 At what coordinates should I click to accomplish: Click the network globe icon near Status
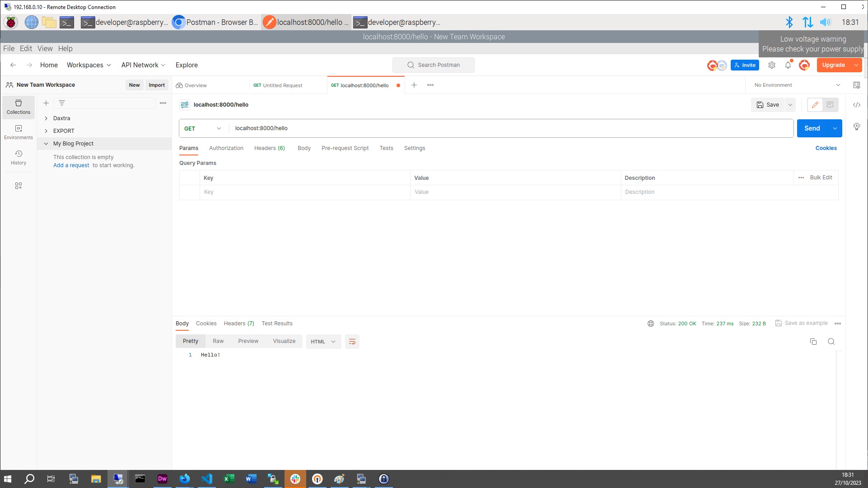(x=651, y=324)
